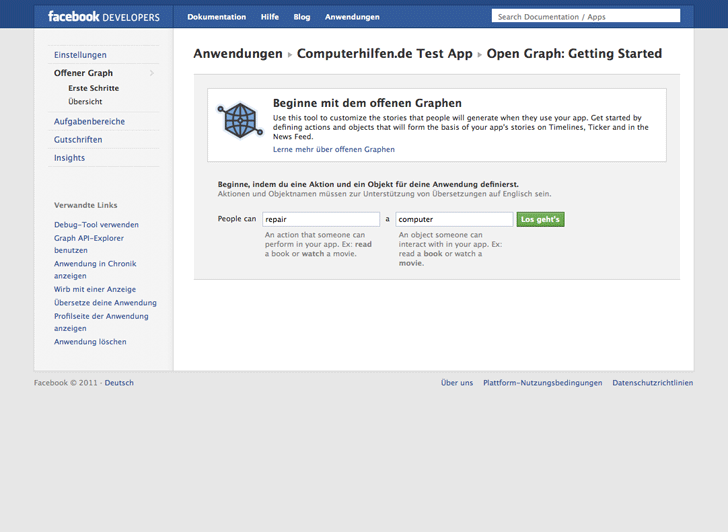Click the Computerhilfen.de Test App breadcrumb
The height and width of the screenshot is (532, 728).
coord(384,53)
